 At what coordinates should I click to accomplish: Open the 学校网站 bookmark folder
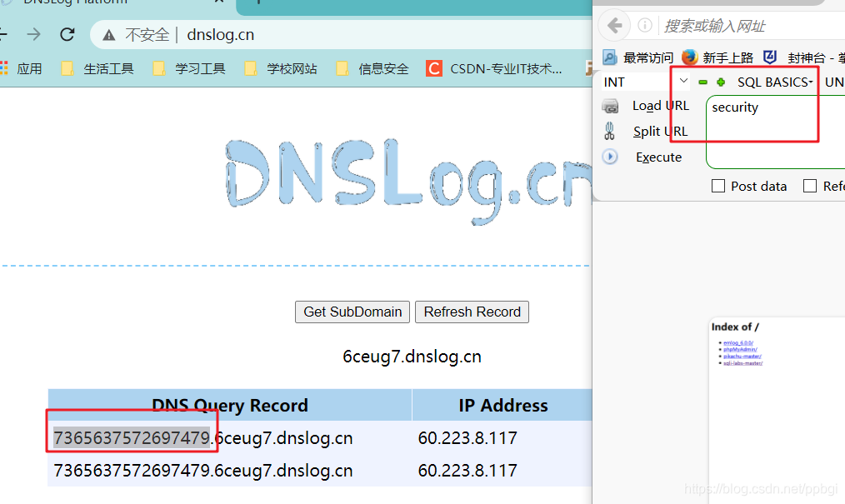281,68
